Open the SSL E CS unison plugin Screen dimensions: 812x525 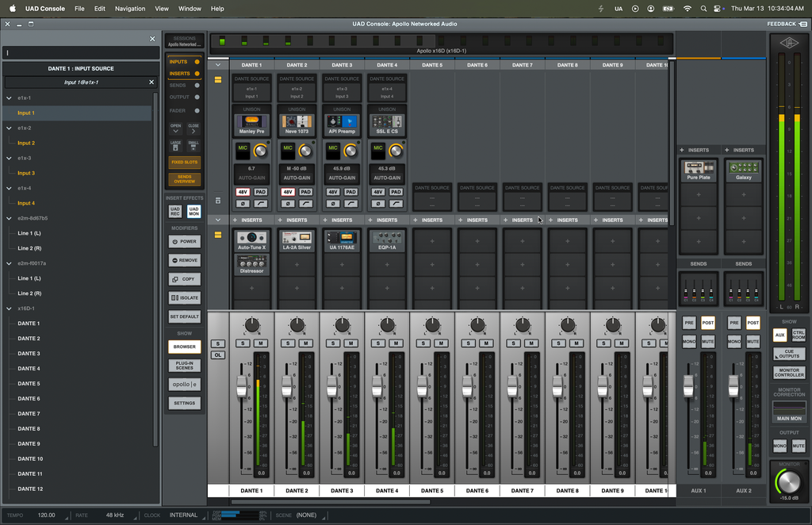(x=387, y=125)
